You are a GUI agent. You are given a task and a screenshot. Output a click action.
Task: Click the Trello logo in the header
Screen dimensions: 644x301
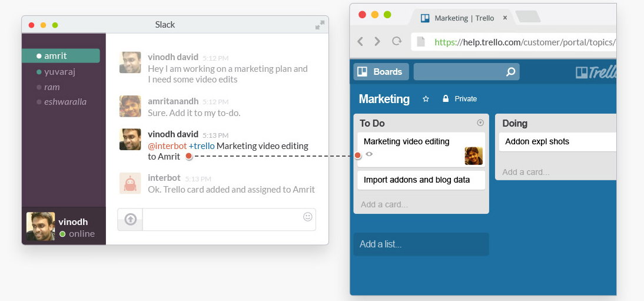point(596,73)
